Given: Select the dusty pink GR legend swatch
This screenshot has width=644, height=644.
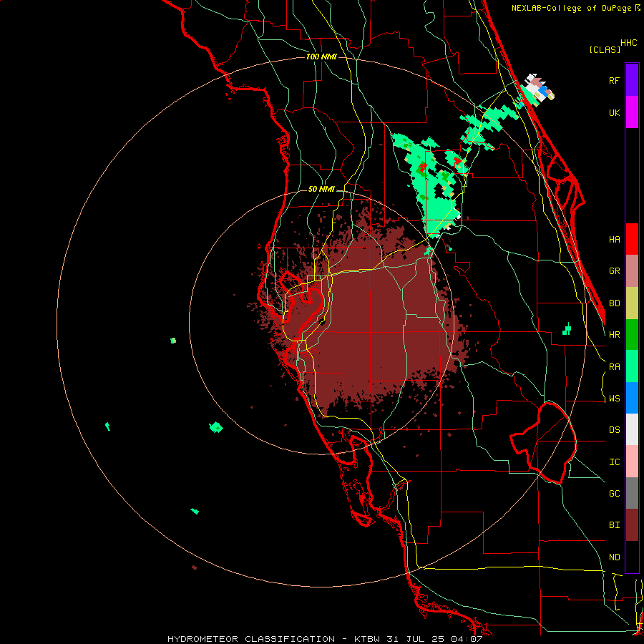Looking at the screenshot, I should tap(632, 271).
